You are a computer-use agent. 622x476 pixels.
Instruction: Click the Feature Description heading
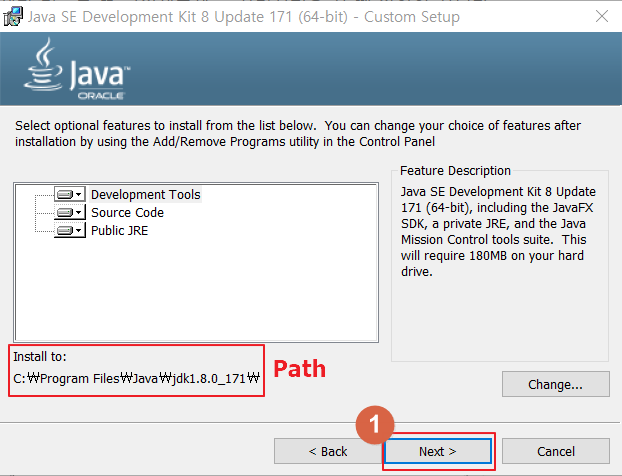pos(455,171)
